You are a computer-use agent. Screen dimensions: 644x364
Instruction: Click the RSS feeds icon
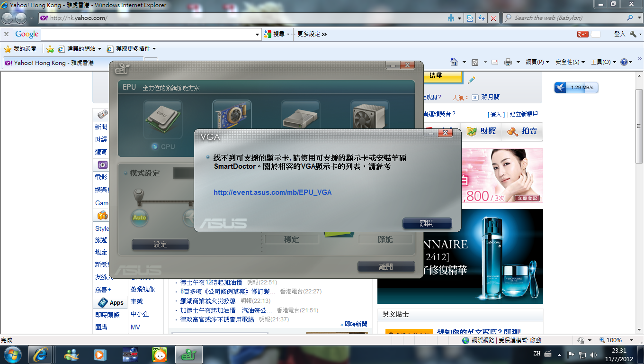pos(475,62)
